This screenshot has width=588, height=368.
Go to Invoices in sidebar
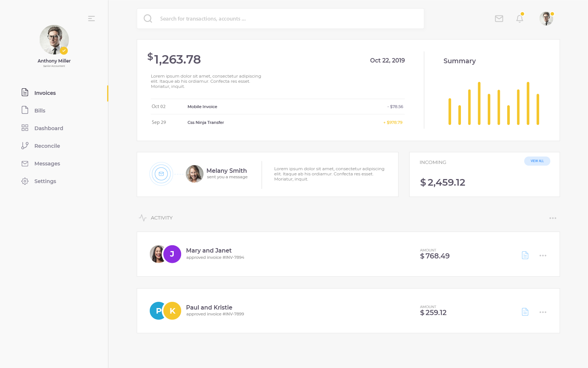[45, 93]
